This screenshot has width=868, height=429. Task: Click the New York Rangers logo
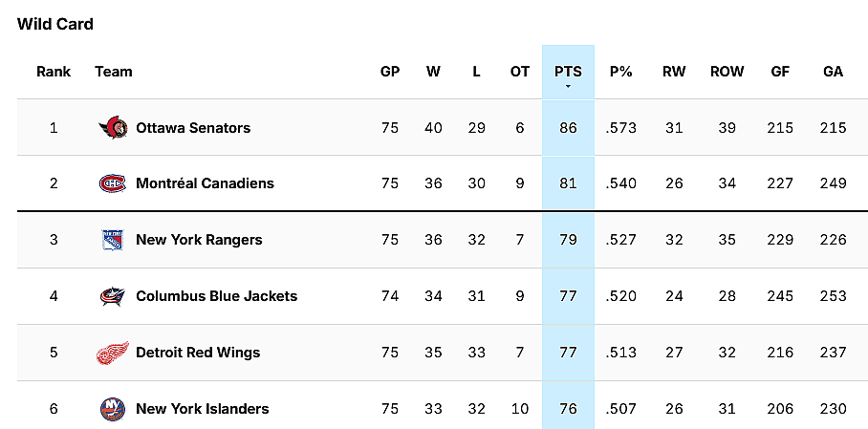click(x=113, y=240)
